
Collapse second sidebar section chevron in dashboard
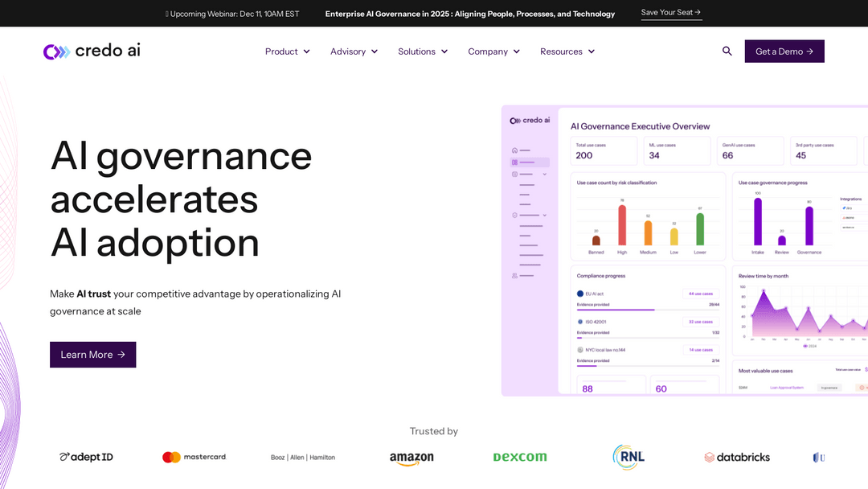point(545,215)
